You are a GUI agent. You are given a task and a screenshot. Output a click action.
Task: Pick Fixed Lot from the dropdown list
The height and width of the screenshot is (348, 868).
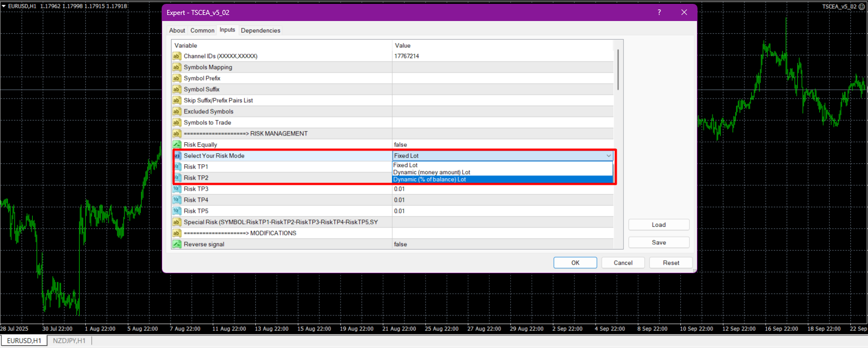(x=405, y=165)
